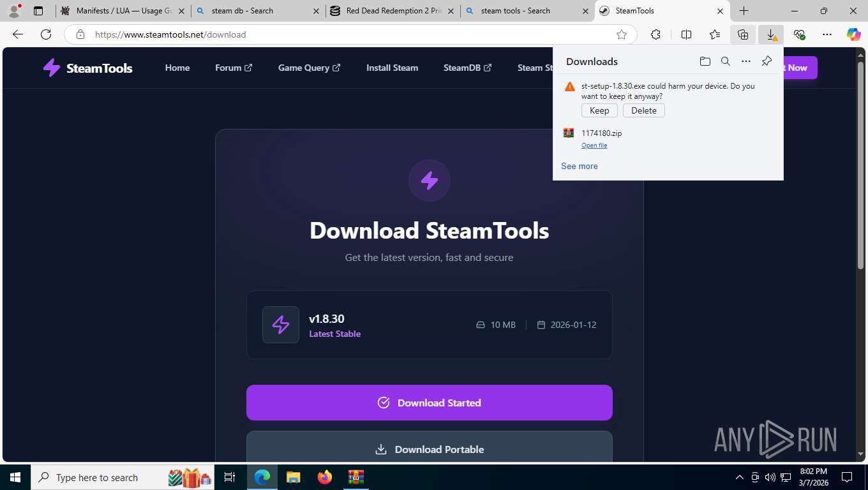Open the Forum external link

pyautogui.click(x=234, y=68)
